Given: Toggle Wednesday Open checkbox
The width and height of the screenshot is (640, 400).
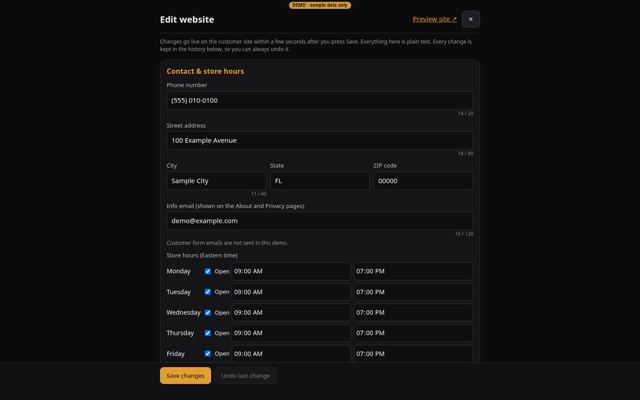Looking at the screenshot, I should [x=208, y=313].
